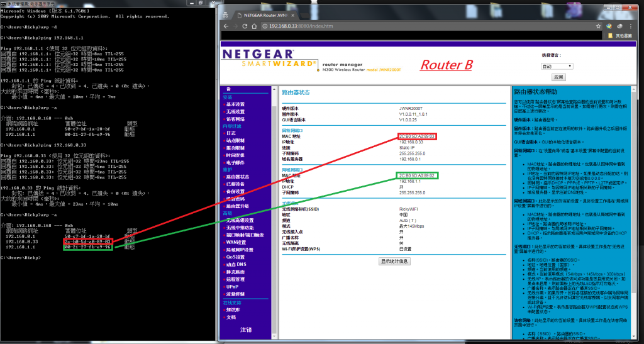Select the NETGEAR Router browser tab
Image resolution: width=644 pixels, height=344 pixels.
point(267,15)
